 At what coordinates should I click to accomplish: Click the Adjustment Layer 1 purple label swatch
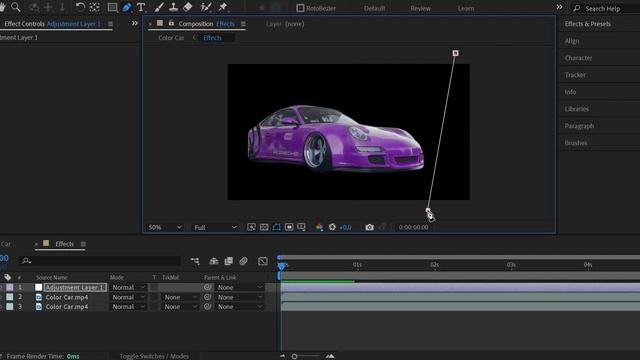[x=10, y=287]
